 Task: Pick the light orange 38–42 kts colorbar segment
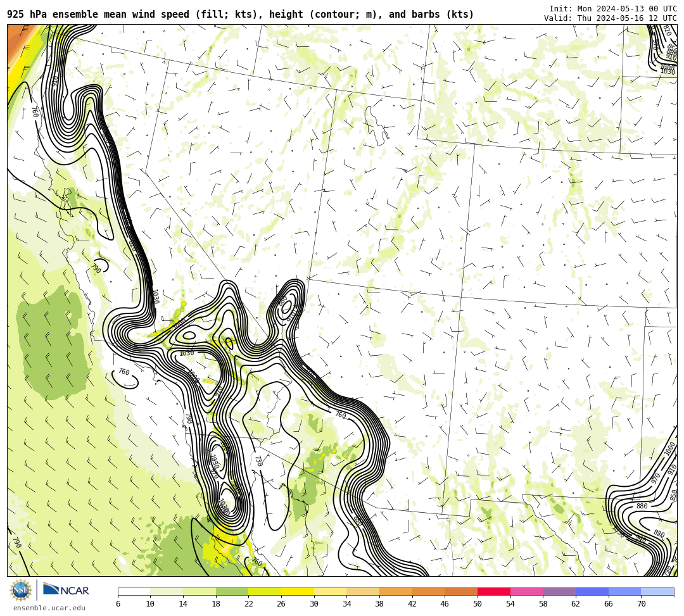(396, 591)
